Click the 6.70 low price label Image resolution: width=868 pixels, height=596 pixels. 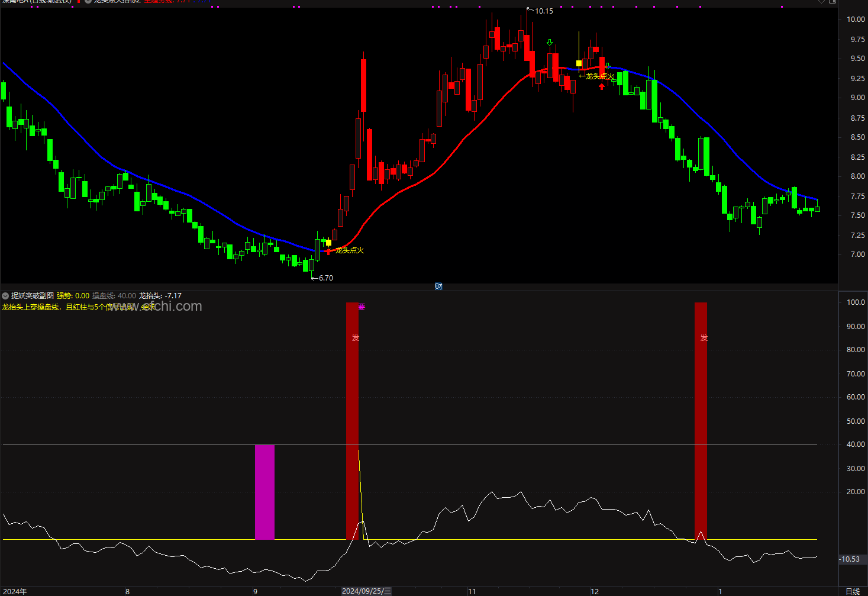pos(325,278)
